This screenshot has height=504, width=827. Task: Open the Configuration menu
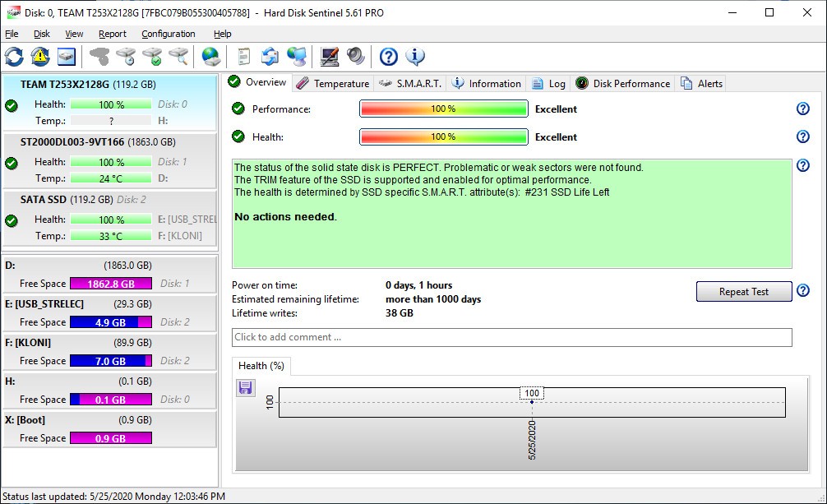coord(168,34)
